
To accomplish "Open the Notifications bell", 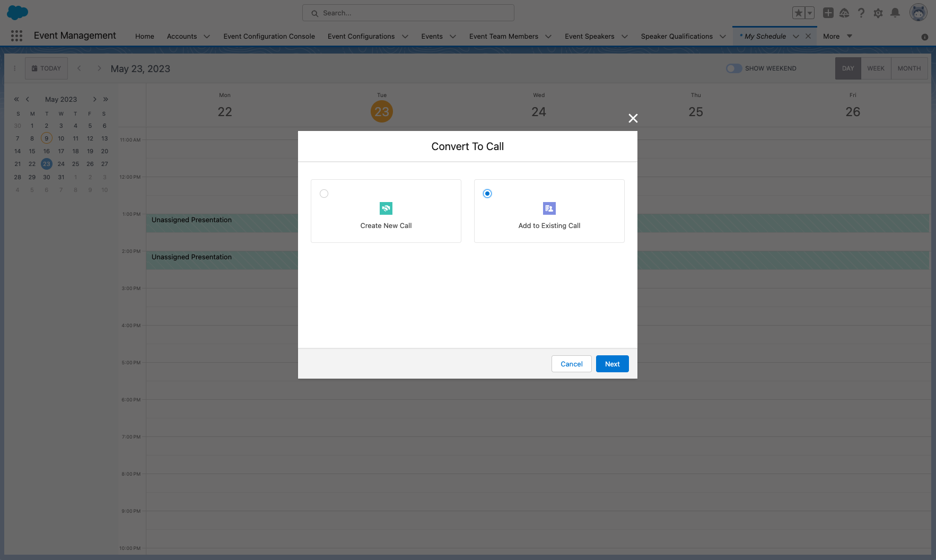I will point(895,13).
